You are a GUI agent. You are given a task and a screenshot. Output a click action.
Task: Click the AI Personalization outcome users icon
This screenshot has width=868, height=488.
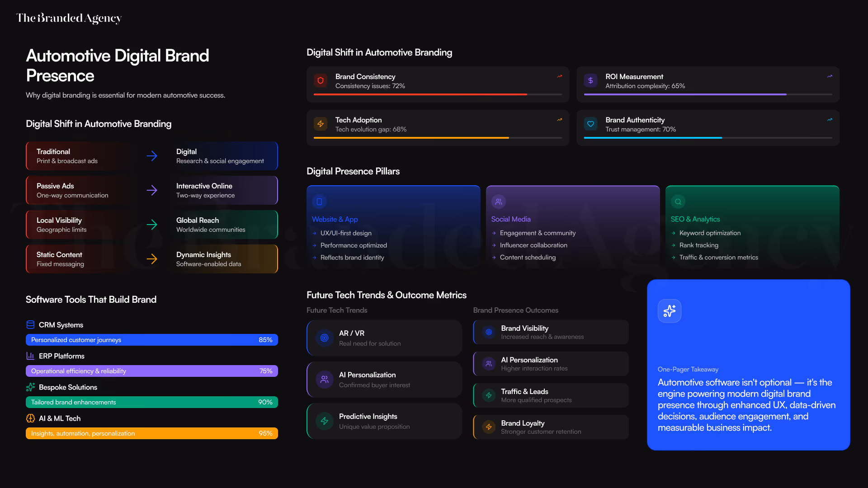tap(489, 364)
